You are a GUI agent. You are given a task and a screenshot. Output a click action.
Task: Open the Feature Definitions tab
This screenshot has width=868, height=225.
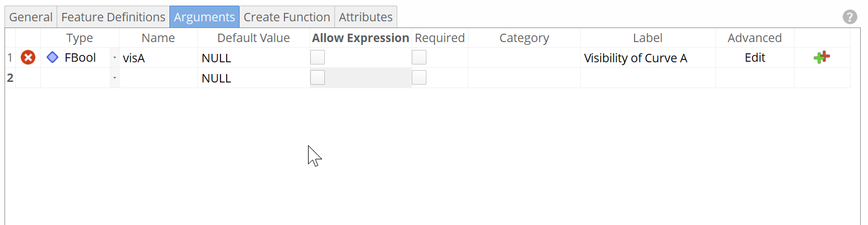click(113, 17)
